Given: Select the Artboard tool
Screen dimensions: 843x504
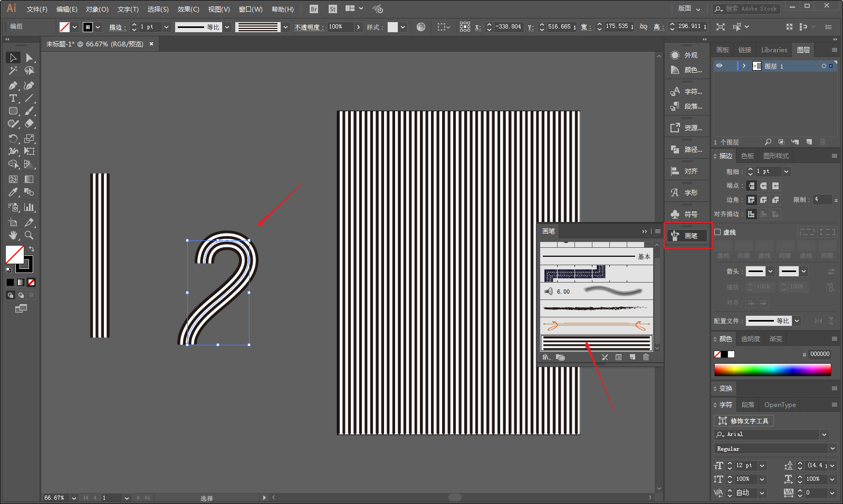Looking at the screenshot, I should (13, 222).
